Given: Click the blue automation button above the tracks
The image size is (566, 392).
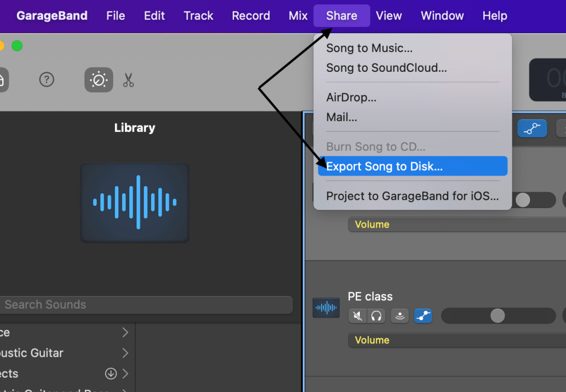Looking at the screenshot, I should click(532, 128).
